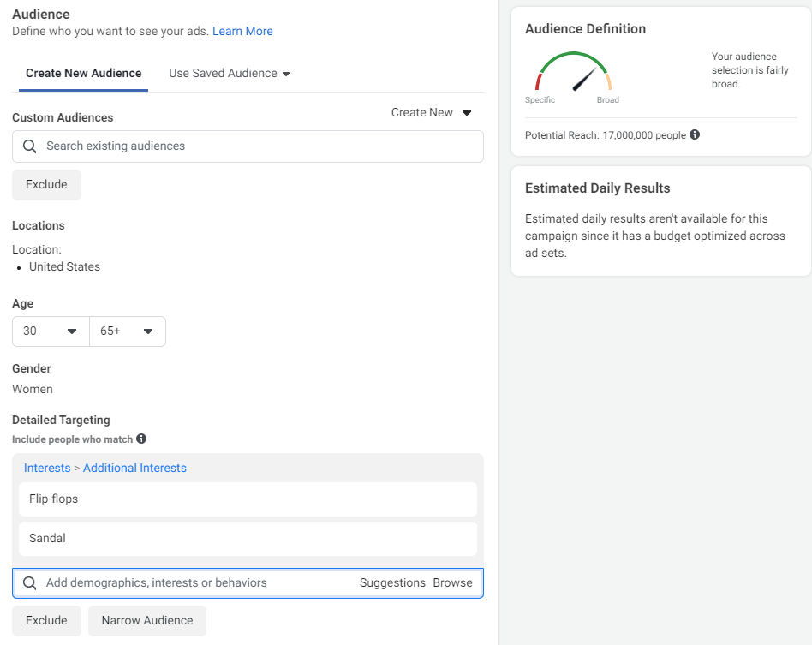Click magnifier icon in detailed targeting search
812x645 pixels.
pyautogui.click(x=29, y=583)
